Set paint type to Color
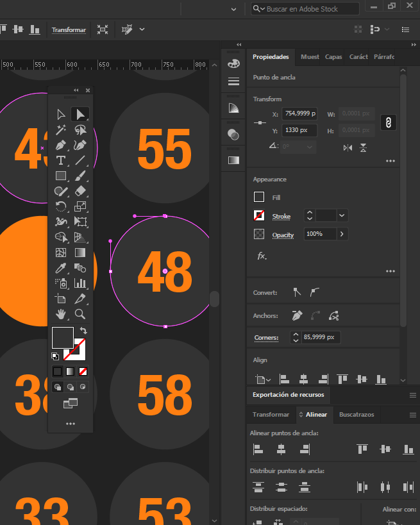The image size is (420, 525). [58, 371]
